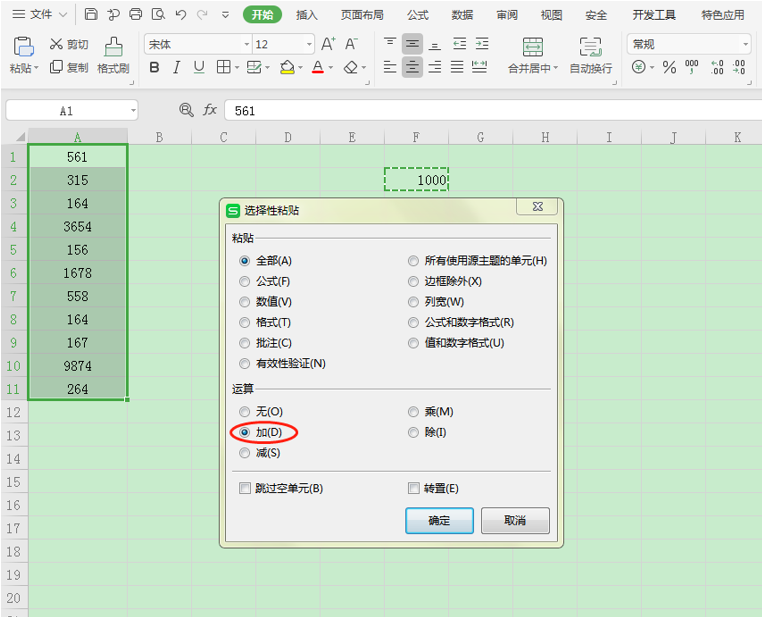Select the 加(D) operation radio
This screenshot has height=617, width=762.
[245, 432]
